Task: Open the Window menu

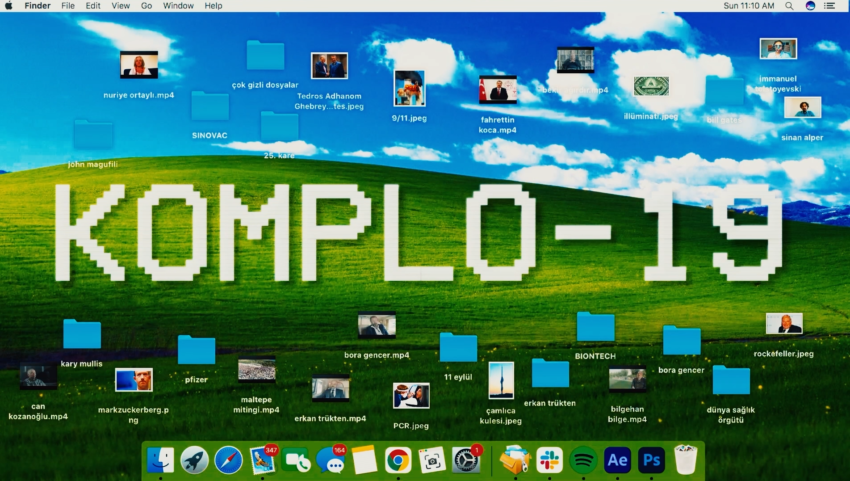Action: pyautogui.click(x=178, y=6)
